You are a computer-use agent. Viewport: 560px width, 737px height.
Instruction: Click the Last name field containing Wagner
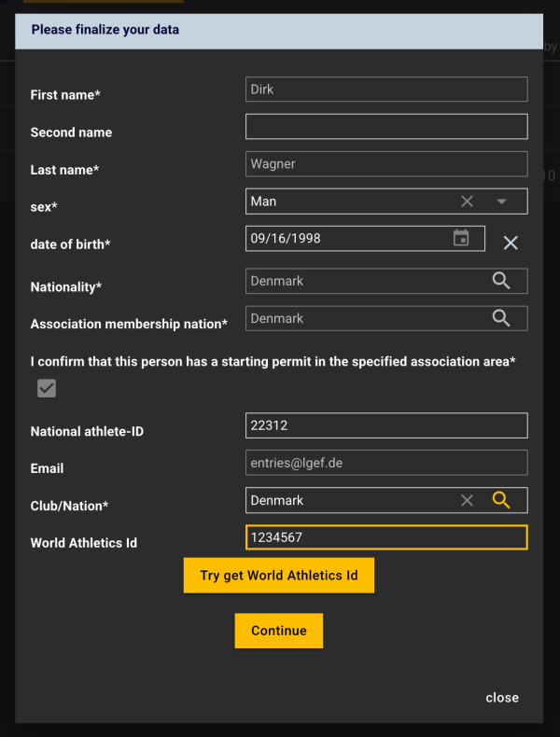386,164
